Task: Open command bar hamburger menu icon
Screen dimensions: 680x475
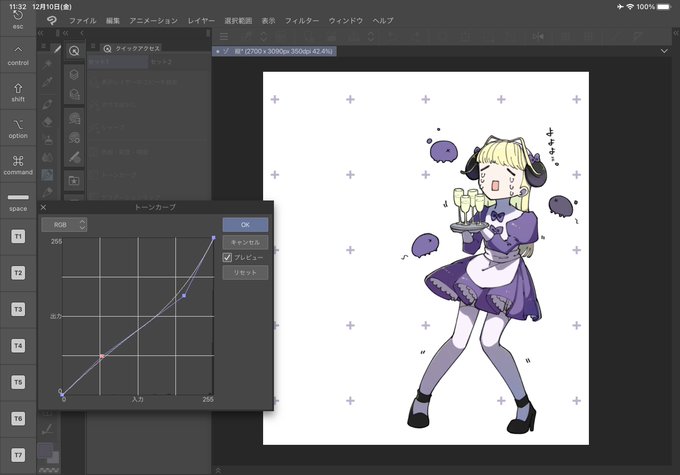Action: point(224,36)
